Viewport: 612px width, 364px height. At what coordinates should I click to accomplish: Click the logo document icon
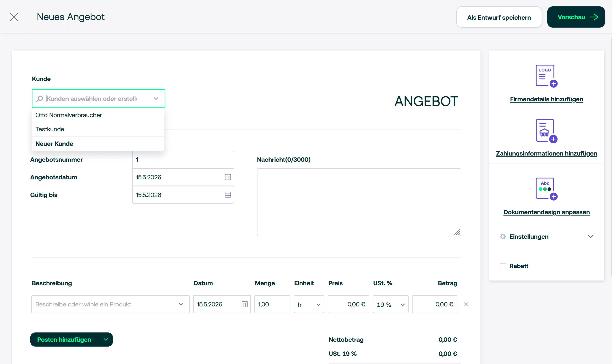point(546,76)
